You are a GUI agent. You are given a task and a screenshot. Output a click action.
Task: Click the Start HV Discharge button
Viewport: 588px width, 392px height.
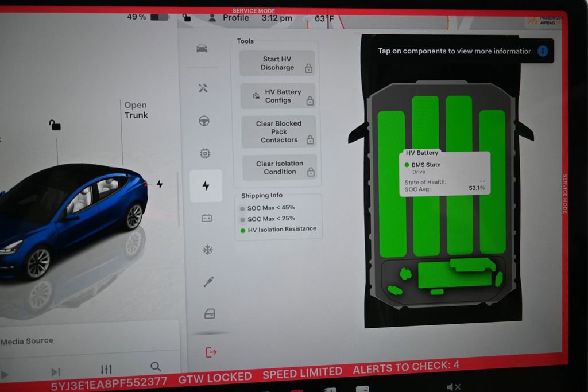point(277,63)
